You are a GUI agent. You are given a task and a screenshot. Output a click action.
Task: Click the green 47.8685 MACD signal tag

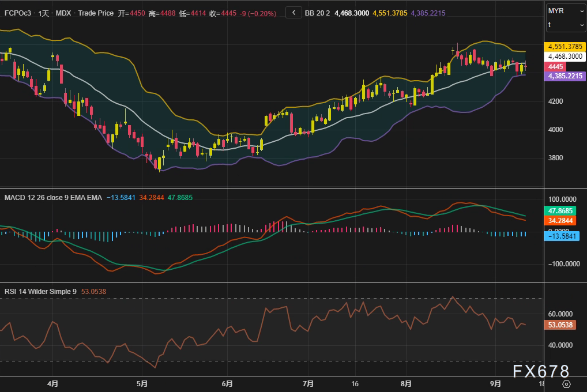coord(560,211)
